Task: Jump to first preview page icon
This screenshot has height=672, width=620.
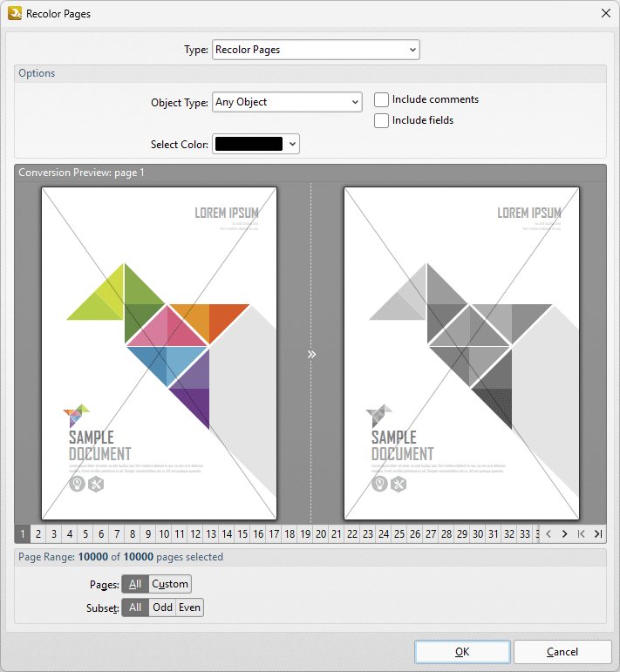Action: click(x=581, y=534)
